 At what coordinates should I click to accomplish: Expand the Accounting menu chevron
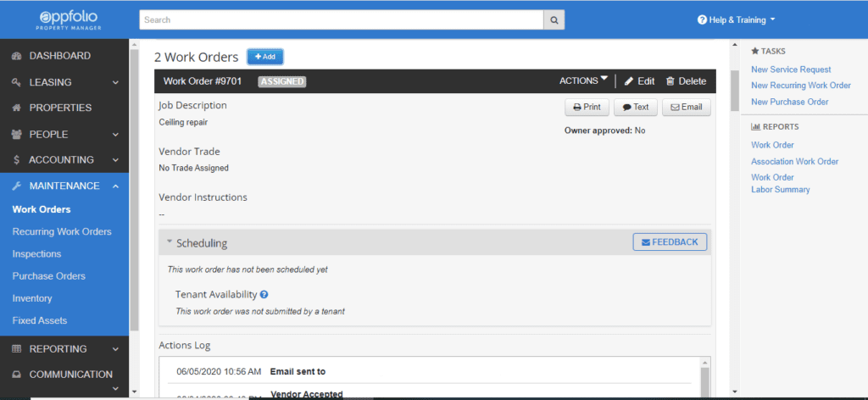115,160
